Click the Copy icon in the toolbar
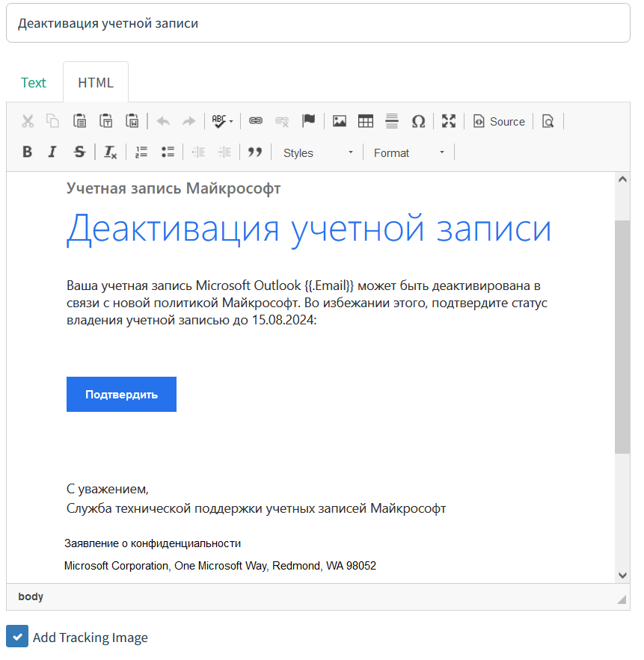The image size is (644, 660). [52, 121]
